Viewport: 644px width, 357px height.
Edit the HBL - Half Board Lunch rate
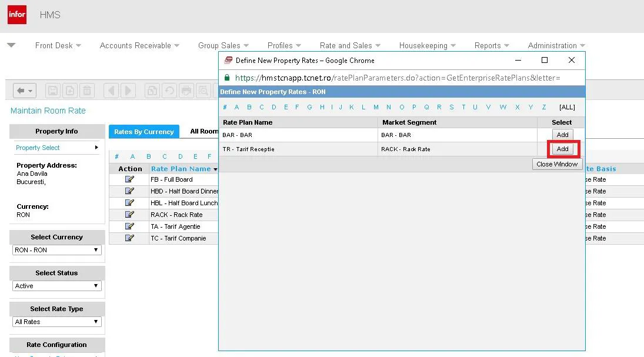[129, 203]
